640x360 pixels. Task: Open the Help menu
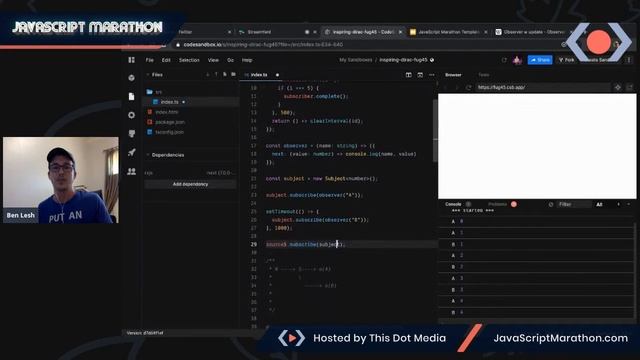pos(247,60)
